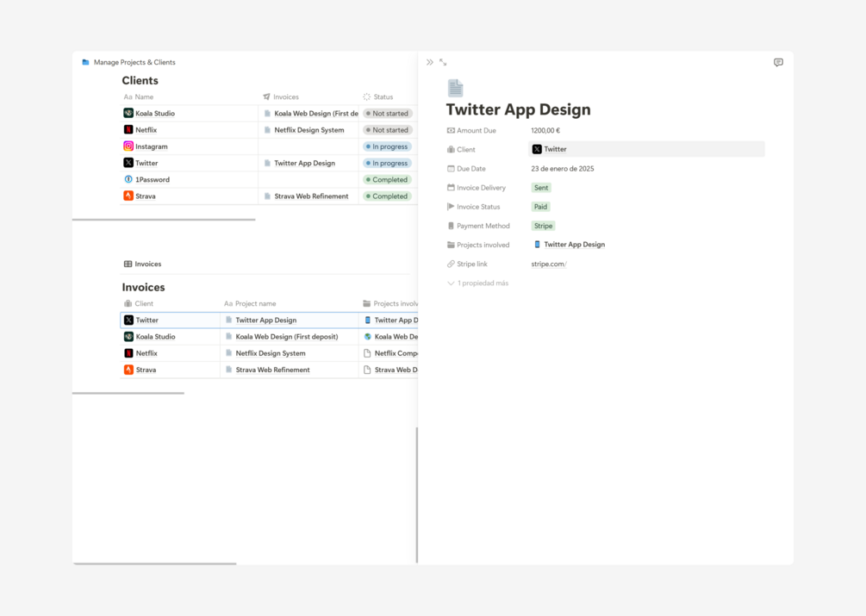Click the Due Date calendar icon
The height and width of the screenshot is (616, 866).
click(x=451, y=169)
